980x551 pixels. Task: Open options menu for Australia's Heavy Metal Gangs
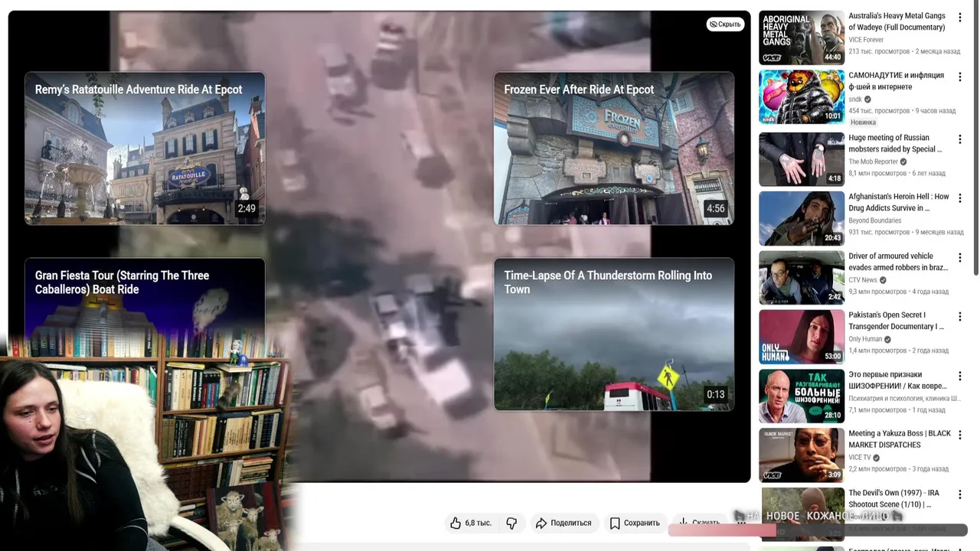click(x=960, y=18)
